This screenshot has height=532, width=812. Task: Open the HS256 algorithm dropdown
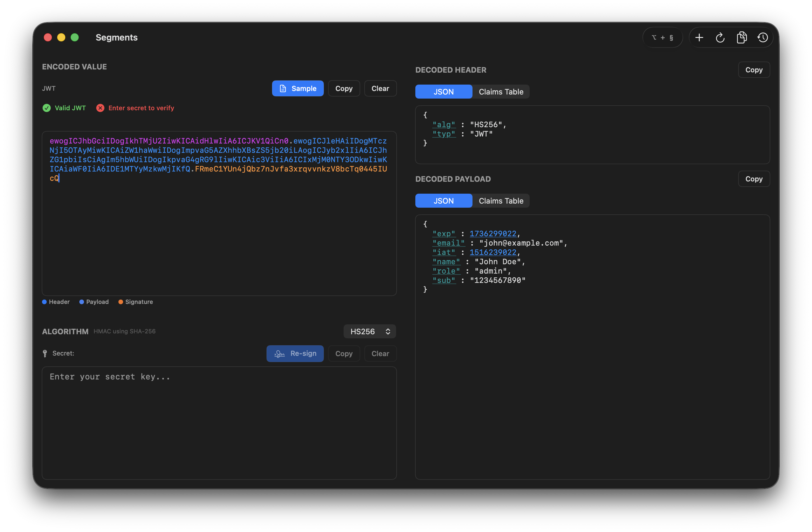pos(370,331)
